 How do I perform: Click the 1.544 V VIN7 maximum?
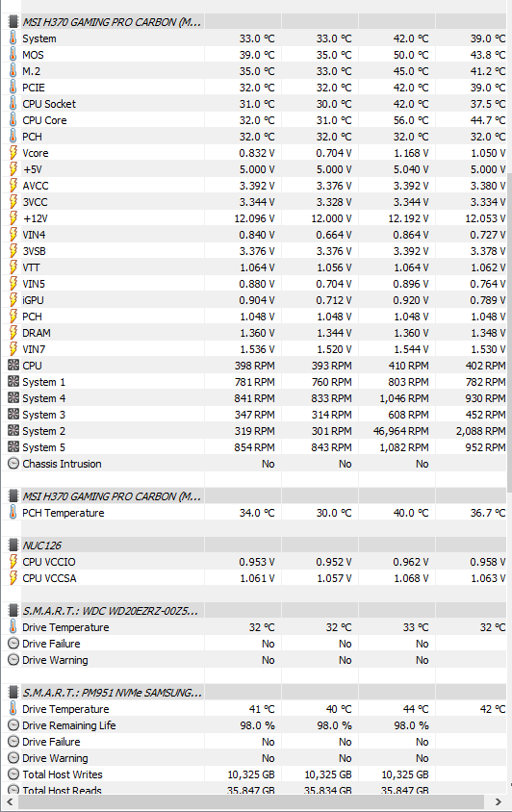(x=411, y=349)
